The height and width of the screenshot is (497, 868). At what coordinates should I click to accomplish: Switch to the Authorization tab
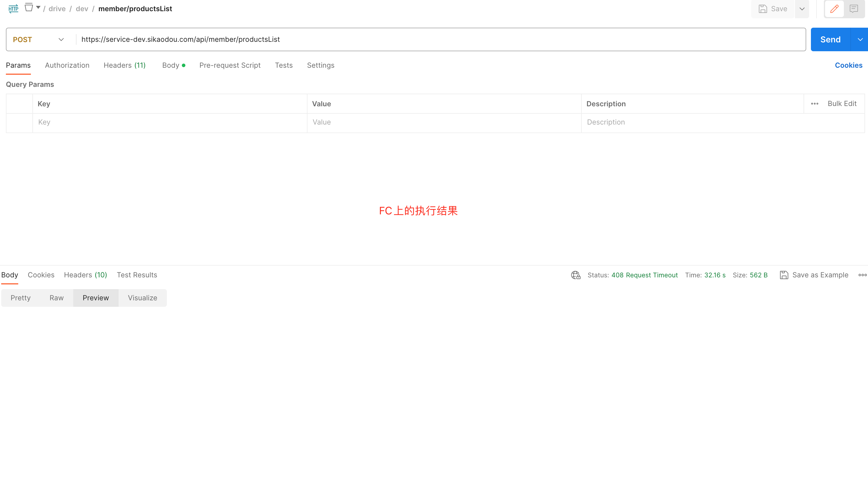pyautogui.click(x=67, y=65)
